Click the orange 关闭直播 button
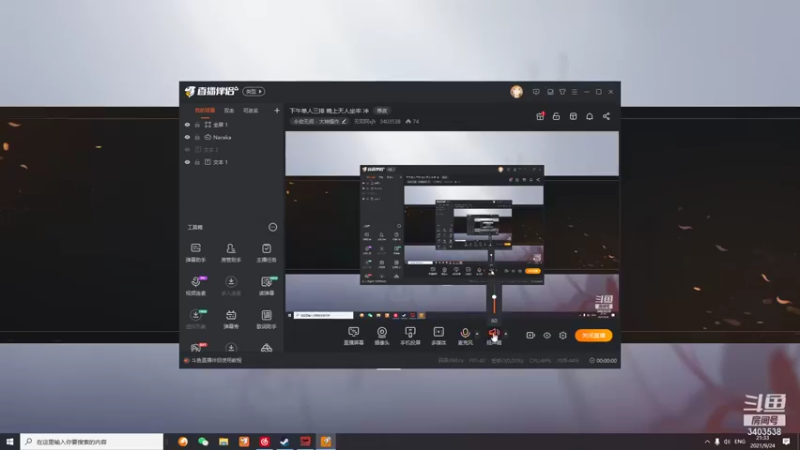 coord(593,335)
